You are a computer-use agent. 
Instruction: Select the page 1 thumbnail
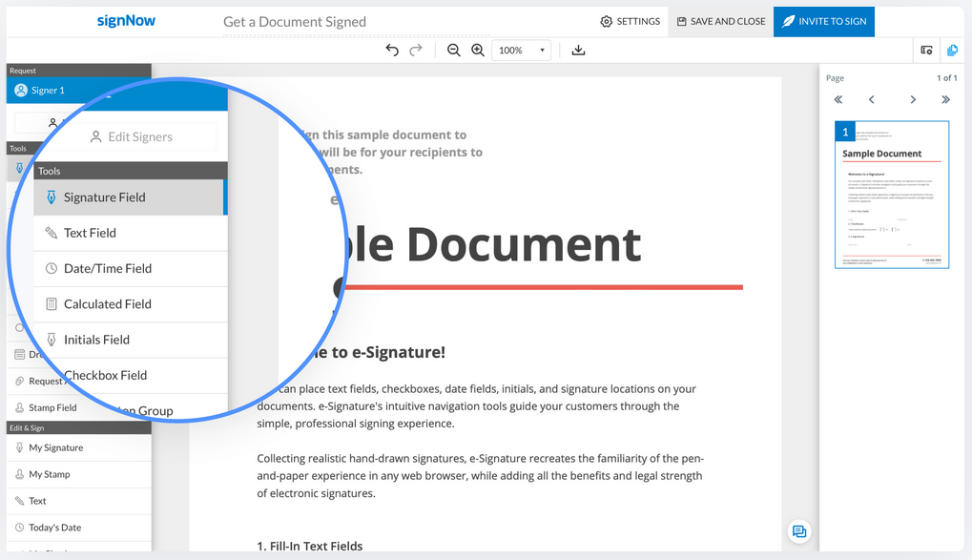(892, 195)
